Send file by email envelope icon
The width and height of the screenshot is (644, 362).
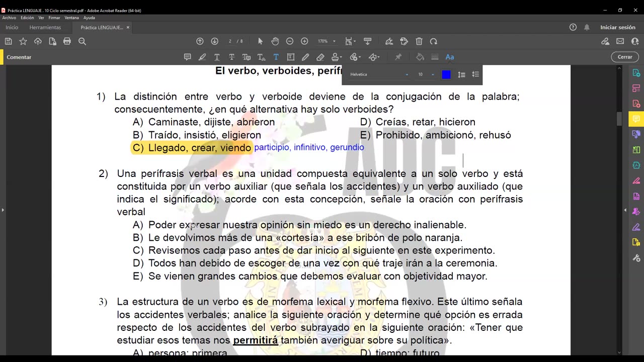[620, 41]
